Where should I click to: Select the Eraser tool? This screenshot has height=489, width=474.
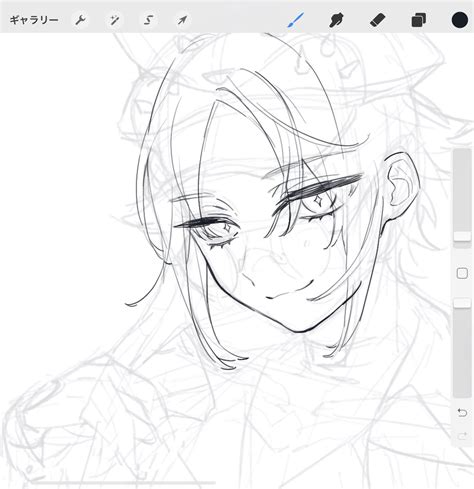point(378,20)
